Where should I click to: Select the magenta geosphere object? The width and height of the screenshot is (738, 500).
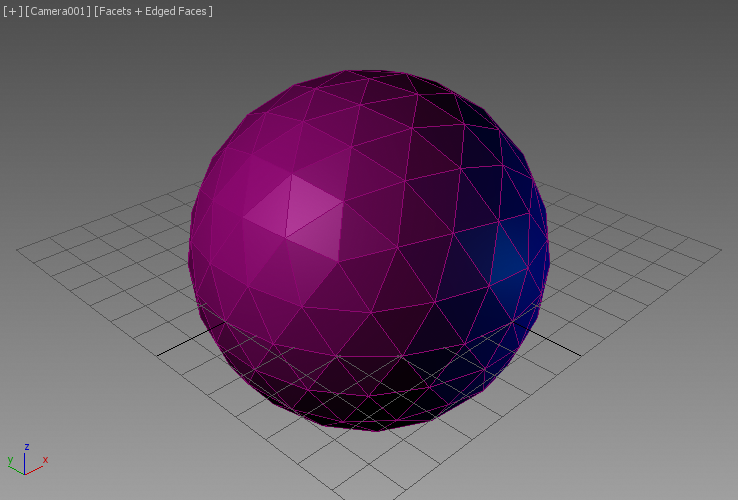[x=369, y=250]
